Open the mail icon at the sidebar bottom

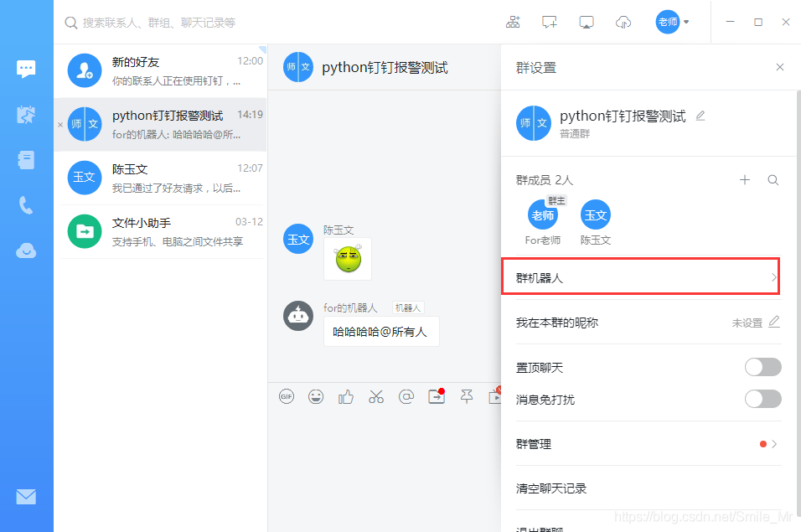(x=26, y=497)
